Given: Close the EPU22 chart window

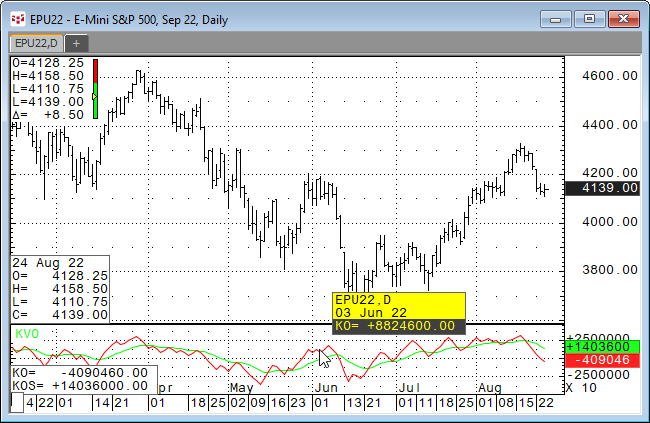Looking at the screenshot, I should (622, 18).
